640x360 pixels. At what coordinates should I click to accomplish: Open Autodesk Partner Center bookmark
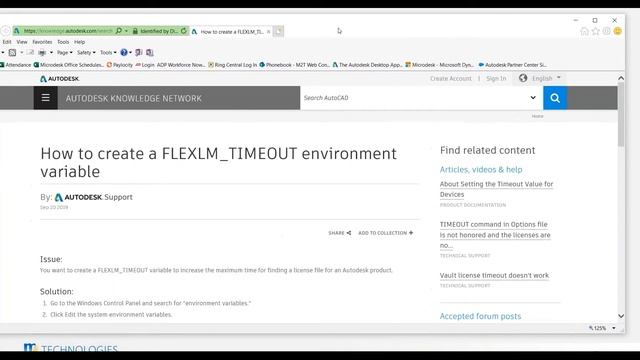pyautogui.click(x=513, y=65)
